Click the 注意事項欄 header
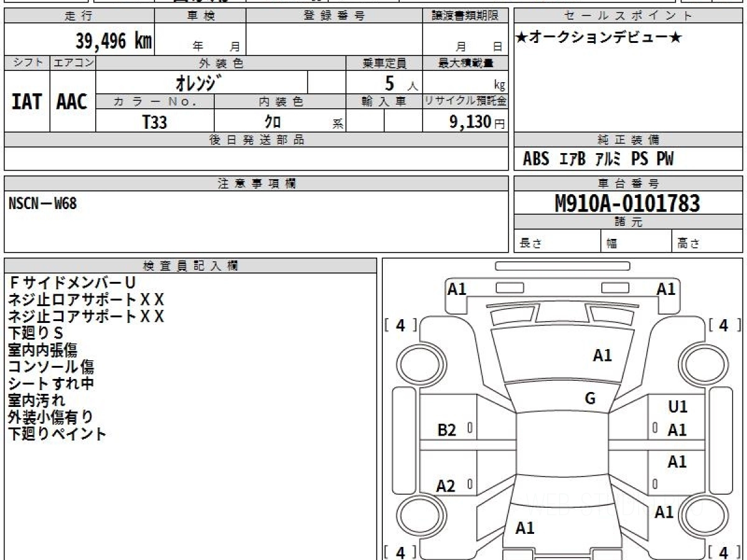Screen dimensions: 747x560 click(x=256, y=184)
